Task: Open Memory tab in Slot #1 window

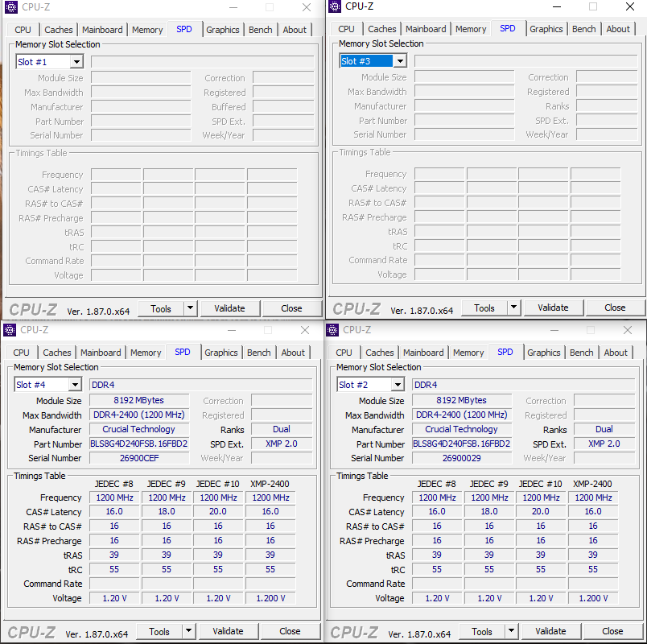Action: 147,30
